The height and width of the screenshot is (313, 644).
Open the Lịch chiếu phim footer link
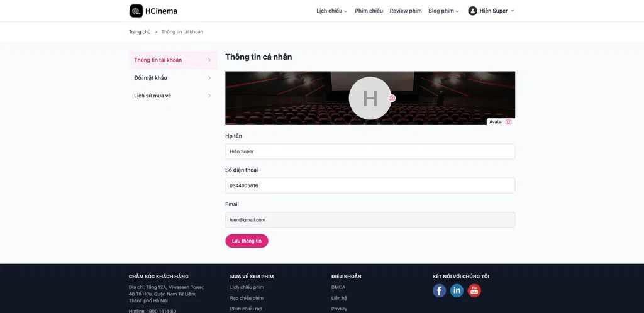[247, 287]
